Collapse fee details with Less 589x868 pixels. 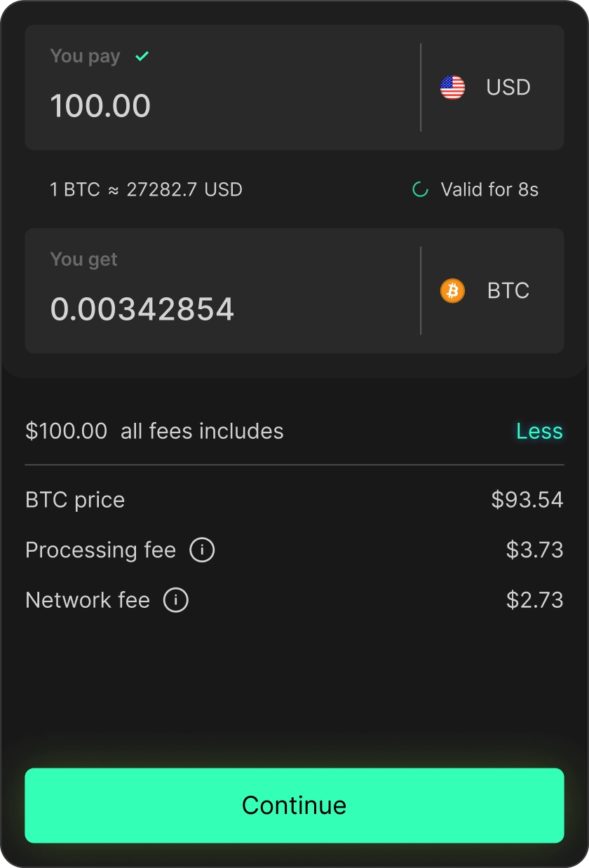tap(539, 431)
